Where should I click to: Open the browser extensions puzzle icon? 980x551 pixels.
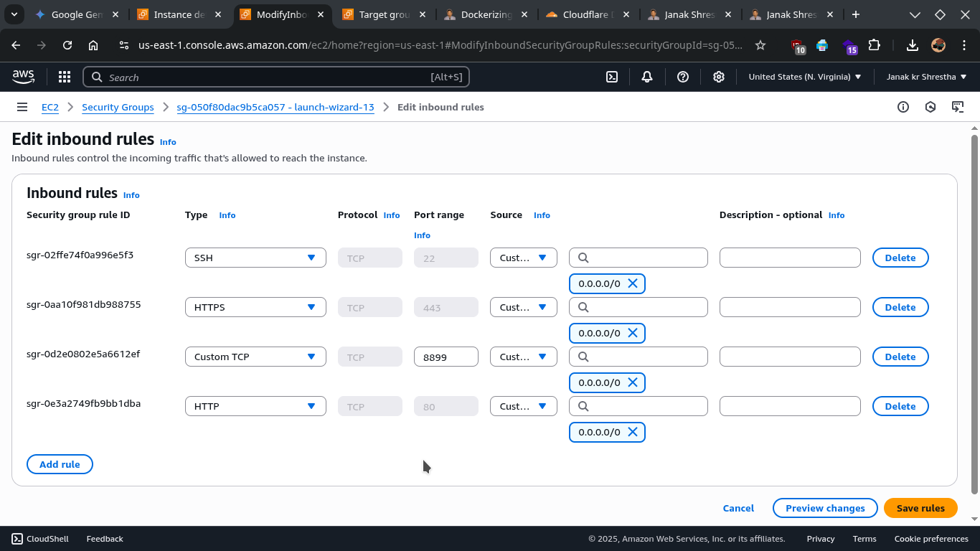tap(875, 45)
